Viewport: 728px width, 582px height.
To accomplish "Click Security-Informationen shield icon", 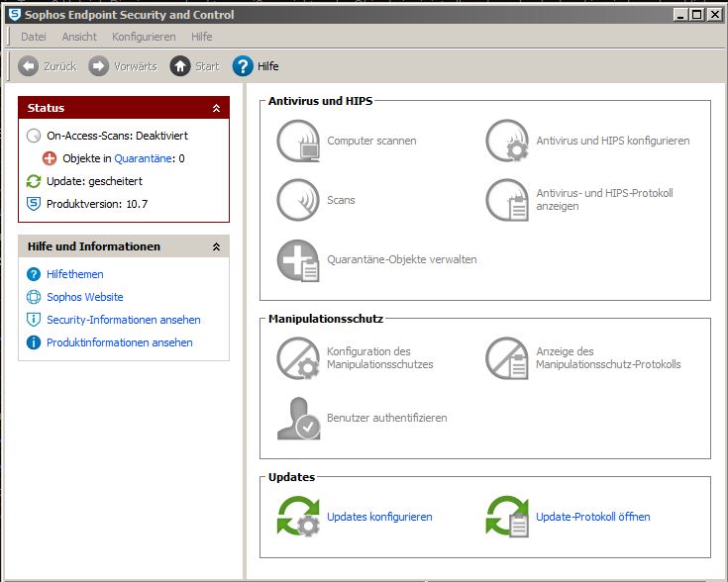I will click(34, 320).
